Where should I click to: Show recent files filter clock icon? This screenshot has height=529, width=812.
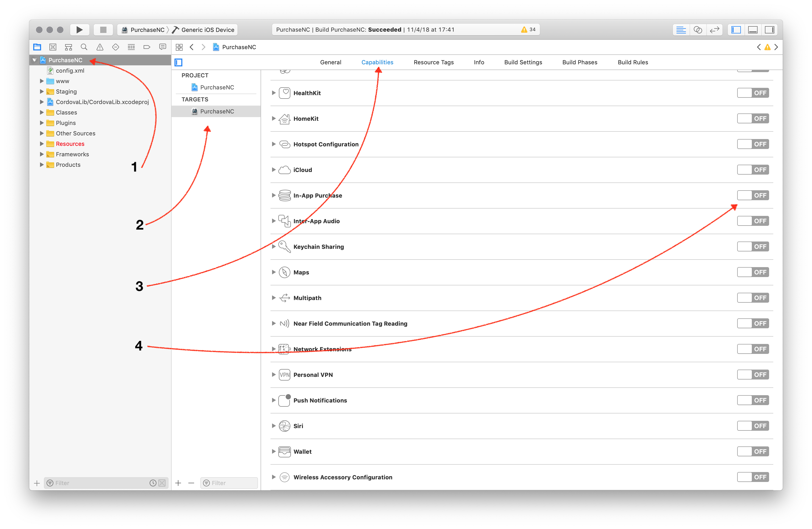point(153,483)
